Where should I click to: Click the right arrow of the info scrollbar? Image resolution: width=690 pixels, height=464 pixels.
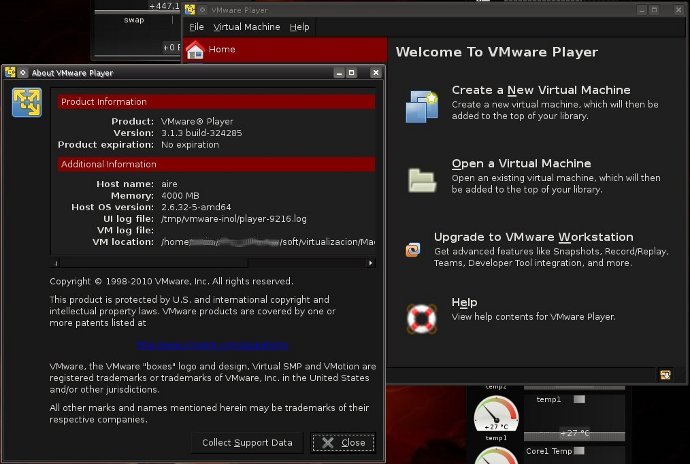[x=371, y=263]
